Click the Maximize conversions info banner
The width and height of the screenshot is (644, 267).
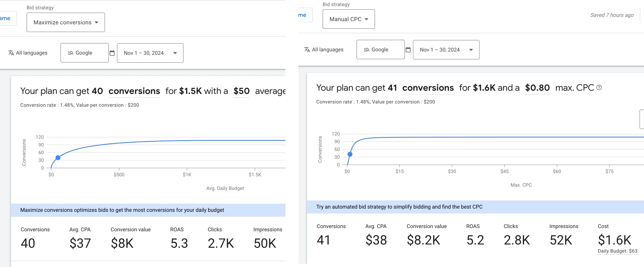(x=148, y=210)
